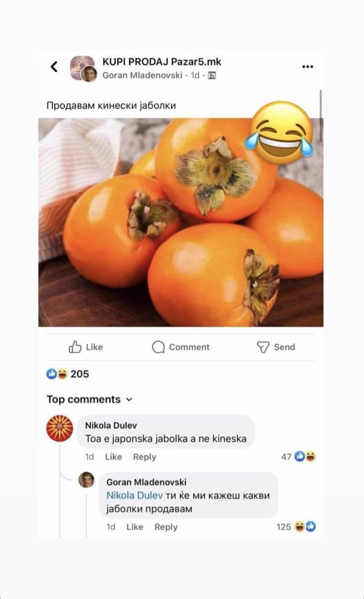The width and height of the screenshot is (364, 599).
Task: Reply to Nikola Dulev's comment
Action: (x=145, y=457)
